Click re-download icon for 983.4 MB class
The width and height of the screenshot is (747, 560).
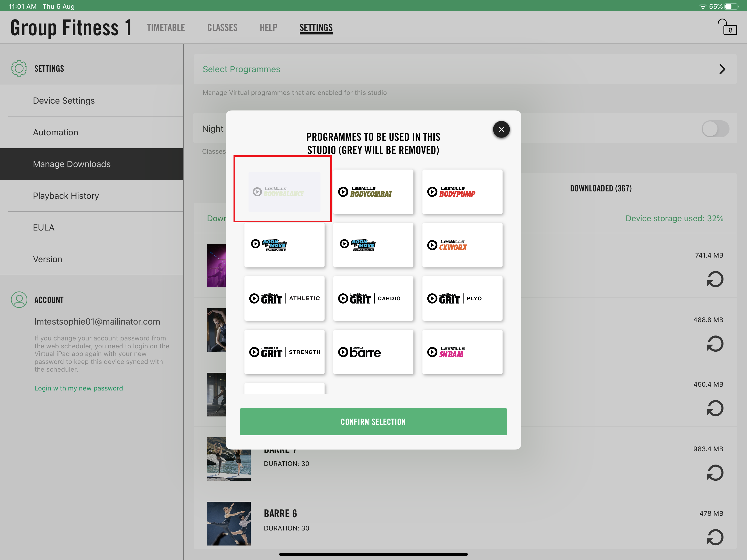click(715, 473)
